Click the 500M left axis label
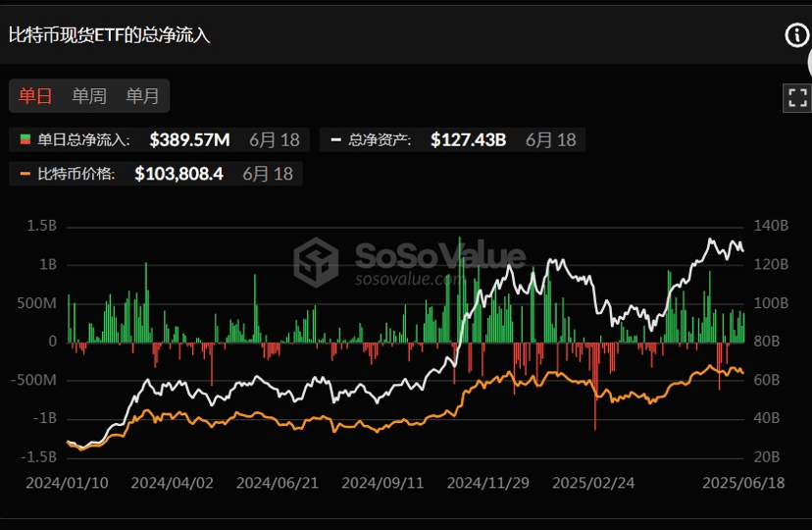This screenshot has width=812, height=530. [x=36, y=303]
